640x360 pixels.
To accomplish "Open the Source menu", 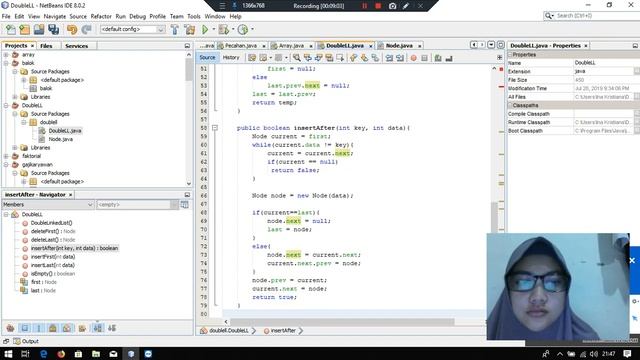I will pos(78,16).
